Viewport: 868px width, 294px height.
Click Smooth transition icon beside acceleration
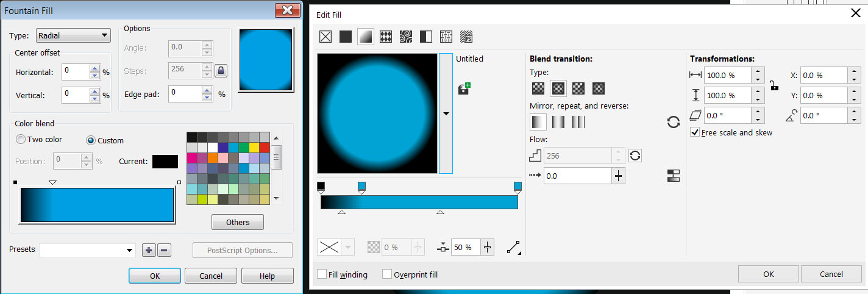tap(674, 176)
